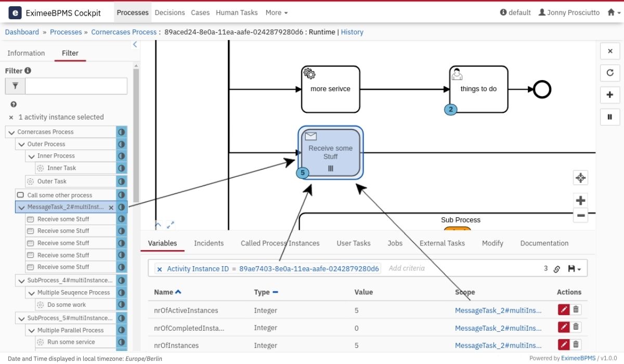624x364 pixels.
Task: Toggle half-circle on Inner Task row
Action: [x=121, y=168]
